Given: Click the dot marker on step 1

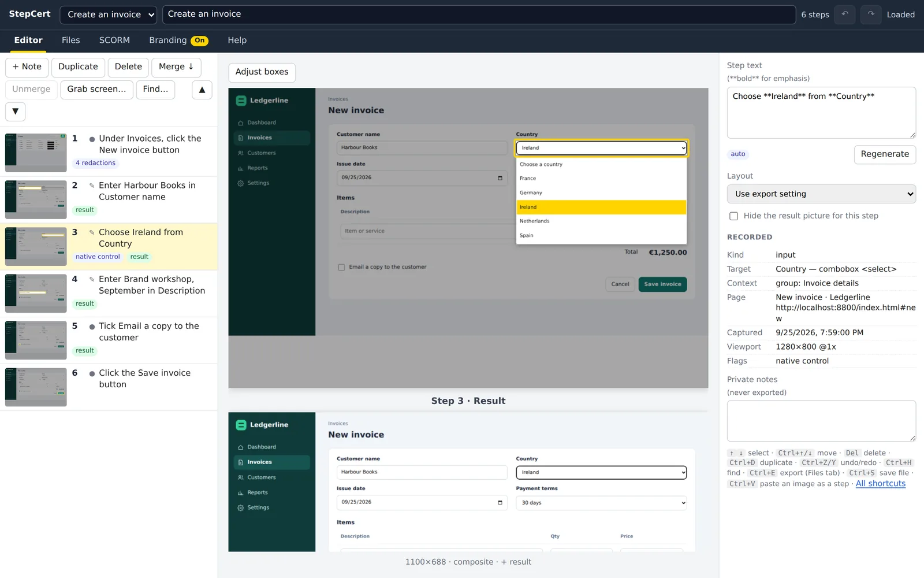Looking at the screenshot, I should [92, 139].
